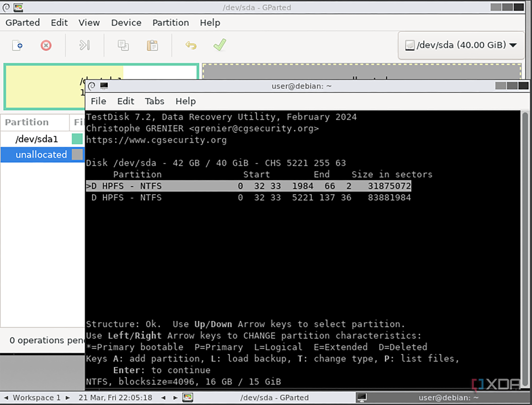Switch to next workspace using the right arrow

[68, 398]
